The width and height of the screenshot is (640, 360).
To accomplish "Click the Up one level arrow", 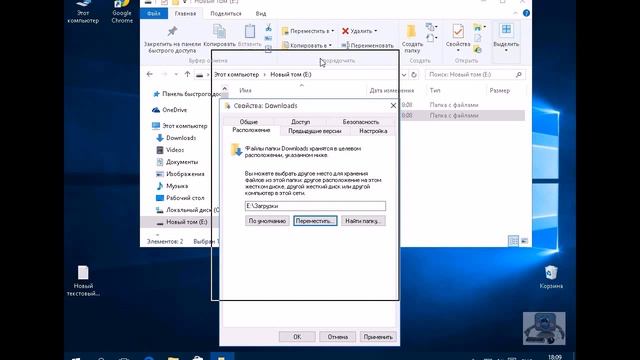I will coord(187,74).
